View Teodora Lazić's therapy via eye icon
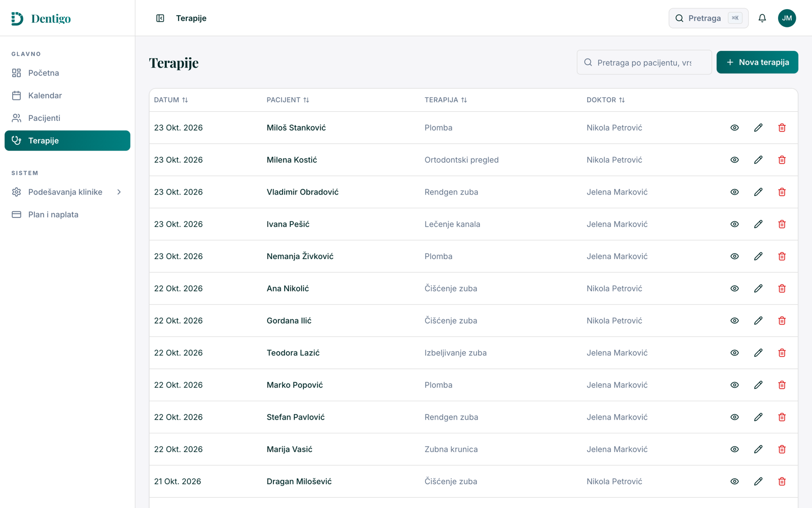Screen dimensions: 812x508 pyautogui.click(x=734, y=353)
